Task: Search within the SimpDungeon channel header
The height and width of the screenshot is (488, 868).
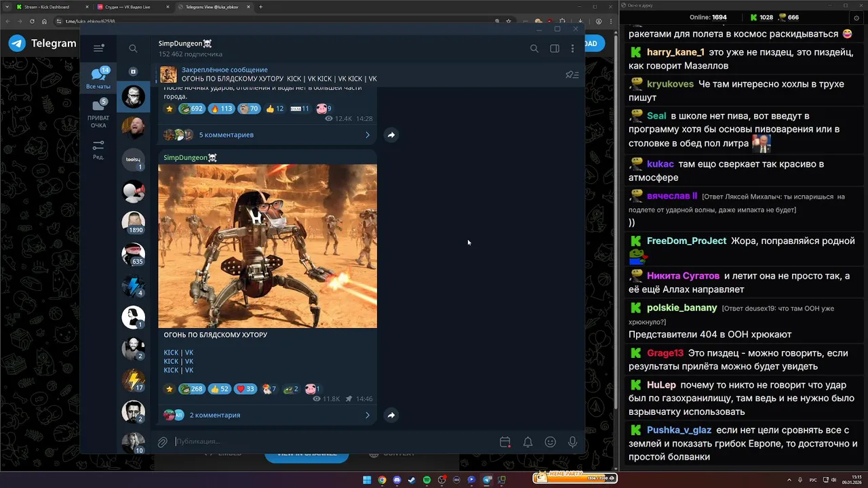Action: [534, 49]
